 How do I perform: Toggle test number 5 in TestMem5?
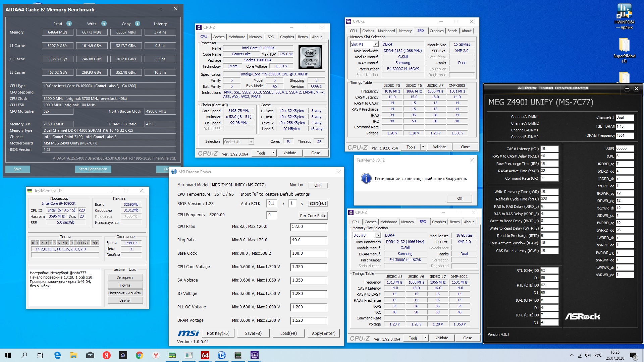pyautogui.click(x=54, y=243)
